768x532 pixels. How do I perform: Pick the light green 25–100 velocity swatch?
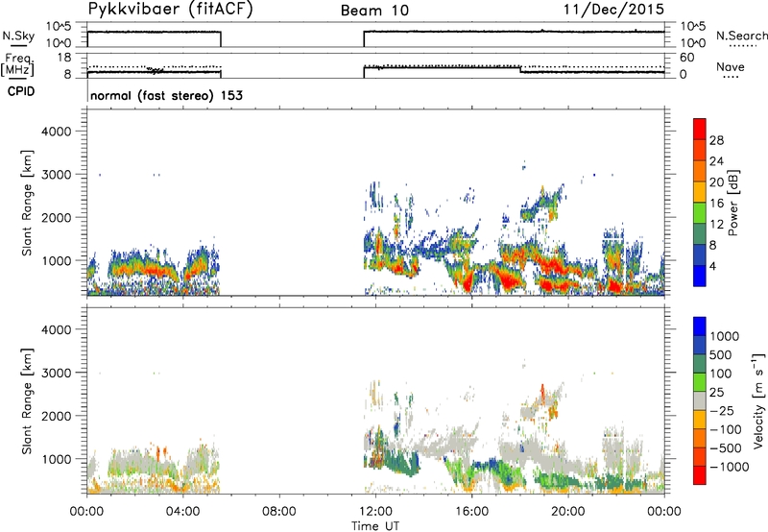(700, 382)
